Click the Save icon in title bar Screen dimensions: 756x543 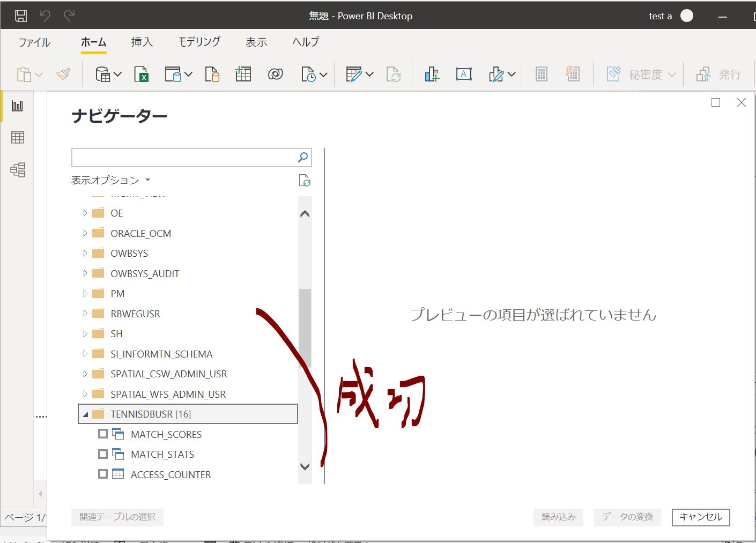tap(21, 16)
